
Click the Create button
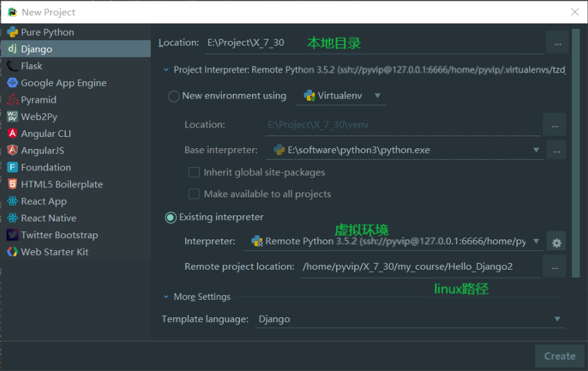point(559,356)
